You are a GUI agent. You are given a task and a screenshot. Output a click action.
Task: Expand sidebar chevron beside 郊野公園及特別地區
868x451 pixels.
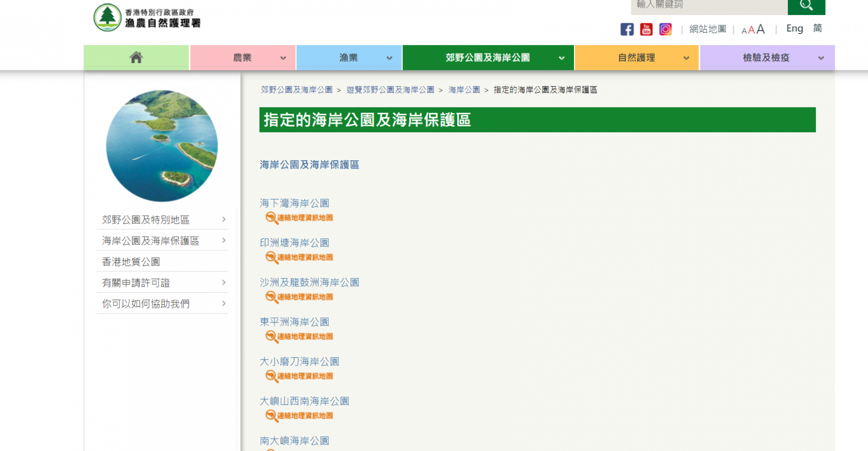[x=224, y=219]
